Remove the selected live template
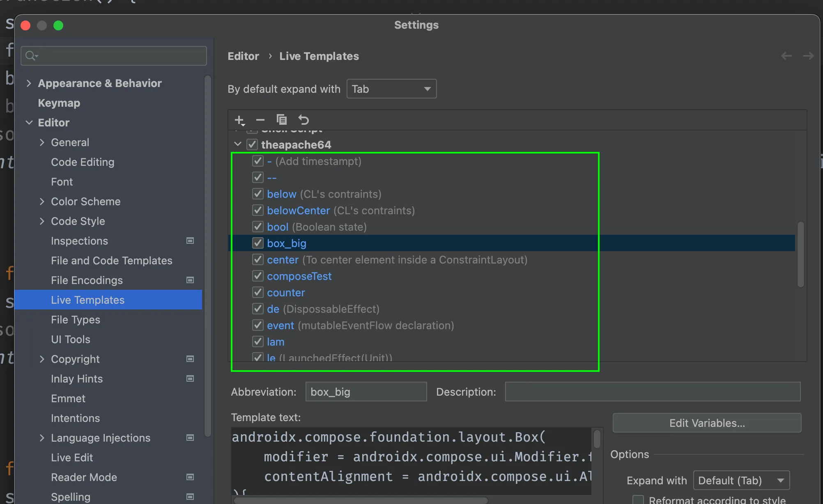Image resolution: width=823 pixels, height=504 pixels. click(260, 120)
